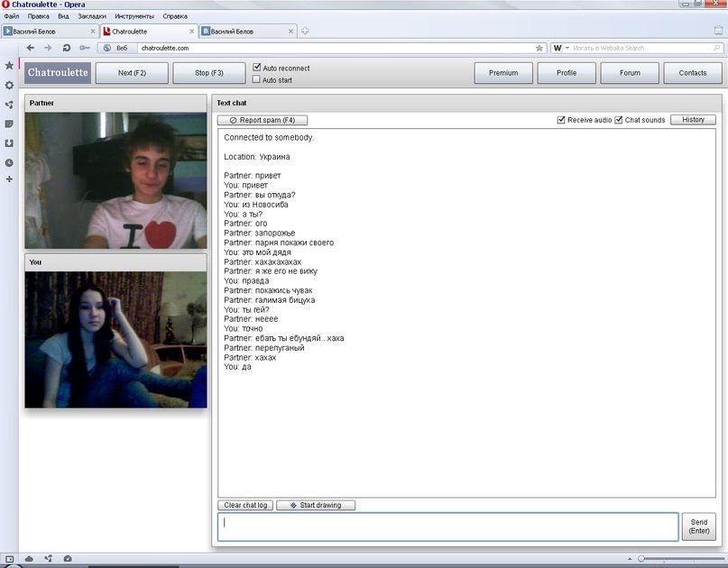
Task: Toggle Opera Turbo icon in status bar
Action: pyautogui.click(x=68, y=559)
